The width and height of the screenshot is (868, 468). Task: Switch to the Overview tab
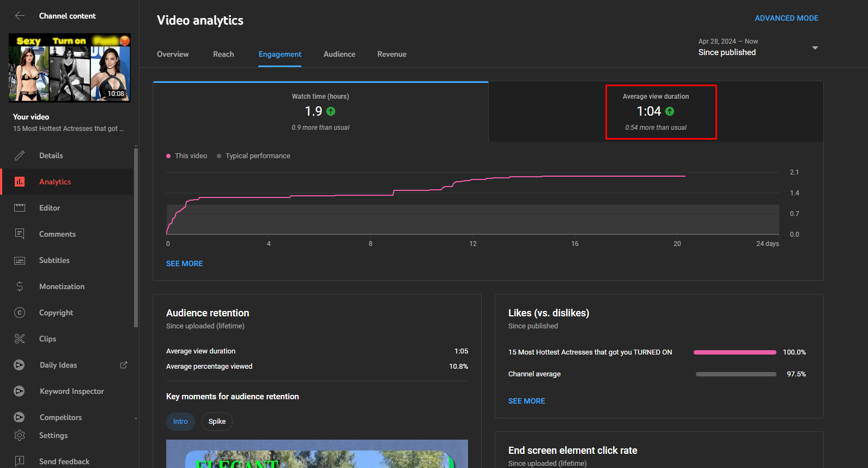(x=173, y=54)
